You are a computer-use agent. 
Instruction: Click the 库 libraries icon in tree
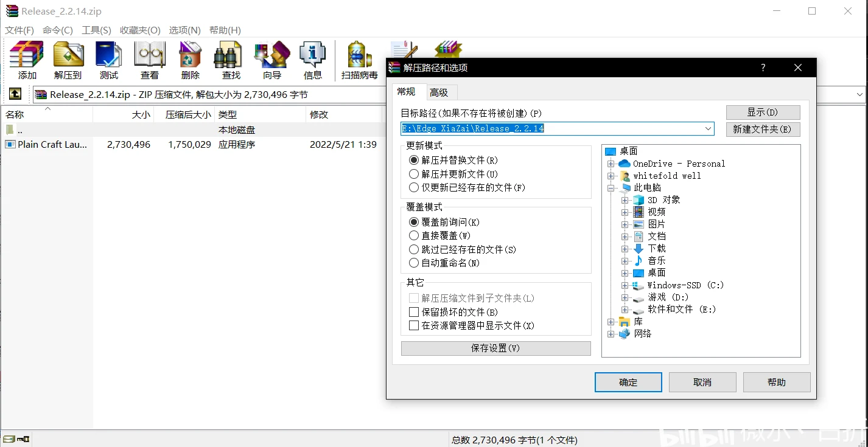625,322
